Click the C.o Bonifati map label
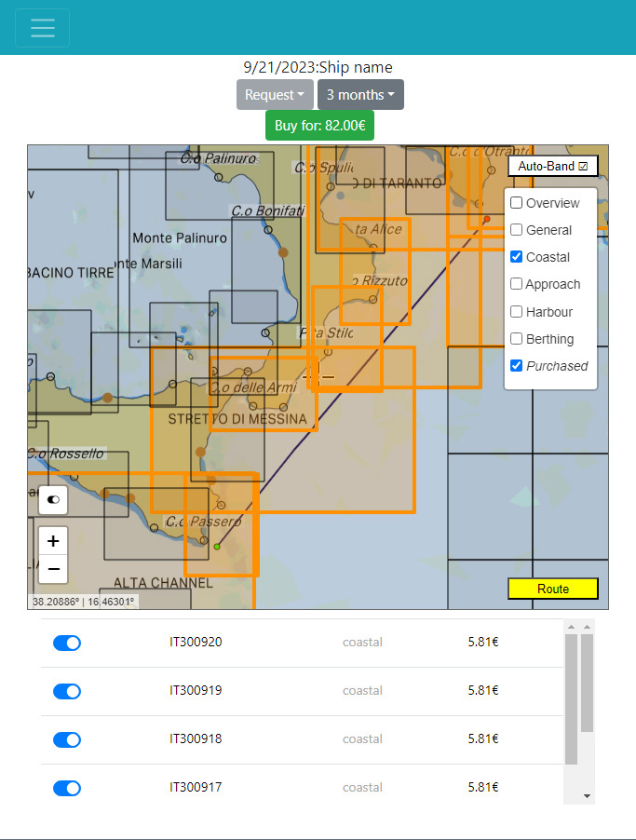 click(268, 211)
